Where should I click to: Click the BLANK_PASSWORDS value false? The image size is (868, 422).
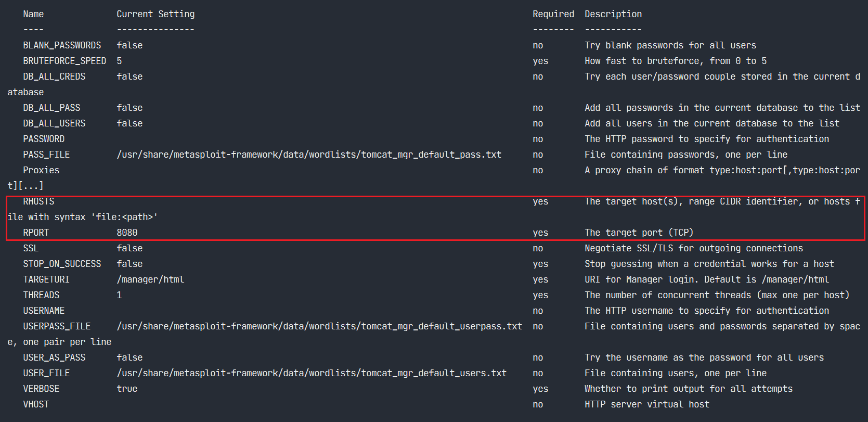[x=129, y=45]
